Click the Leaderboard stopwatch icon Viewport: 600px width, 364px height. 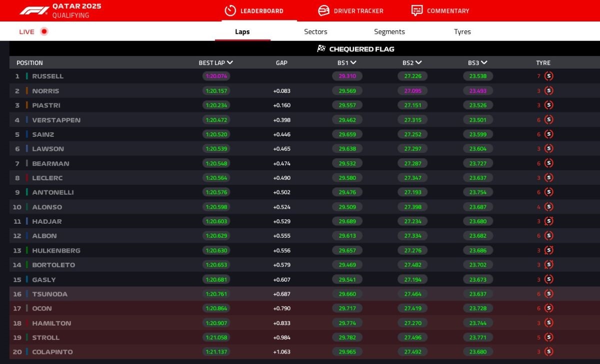point(230,10)
